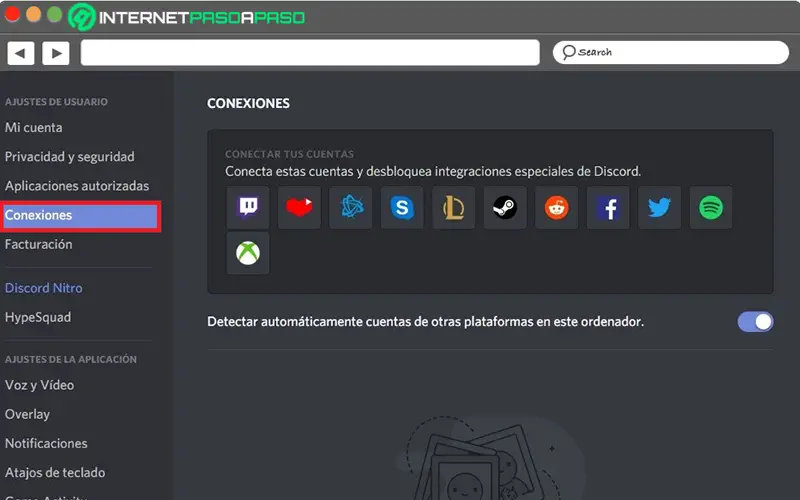Connect your Skype account

[x=402, y=207]
